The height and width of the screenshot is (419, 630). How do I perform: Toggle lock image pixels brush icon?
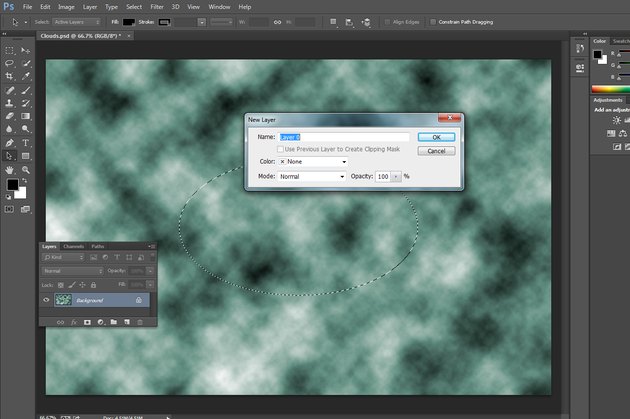click(x=72, y=285)
